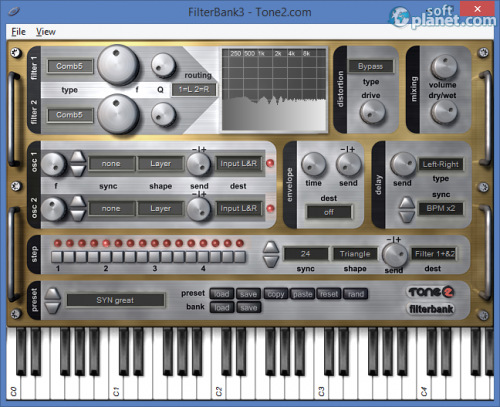Open filter 1 type selector showing Comb5
Viewport: 500px width, 407px height.
(x=70, y=66)
